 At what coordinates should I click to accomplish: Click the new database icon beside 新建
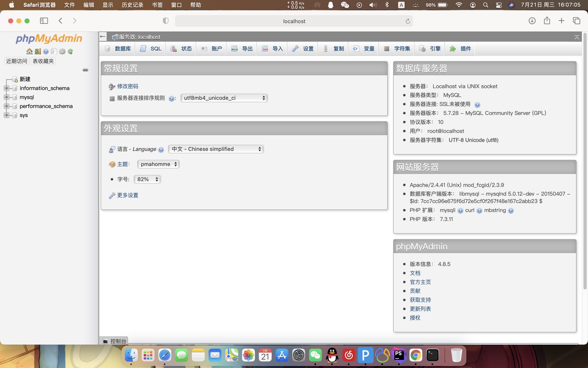[x=15, y=79]
